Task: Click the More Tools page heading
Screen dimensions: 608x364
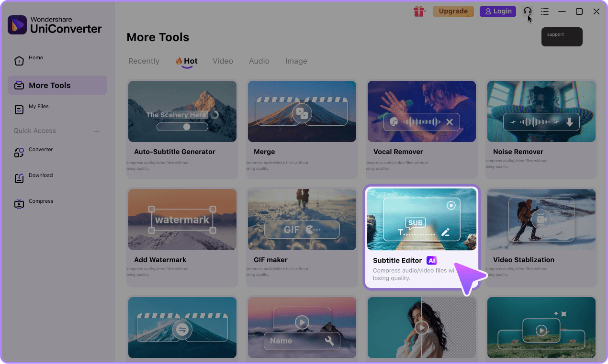Action: click(158, 37)
